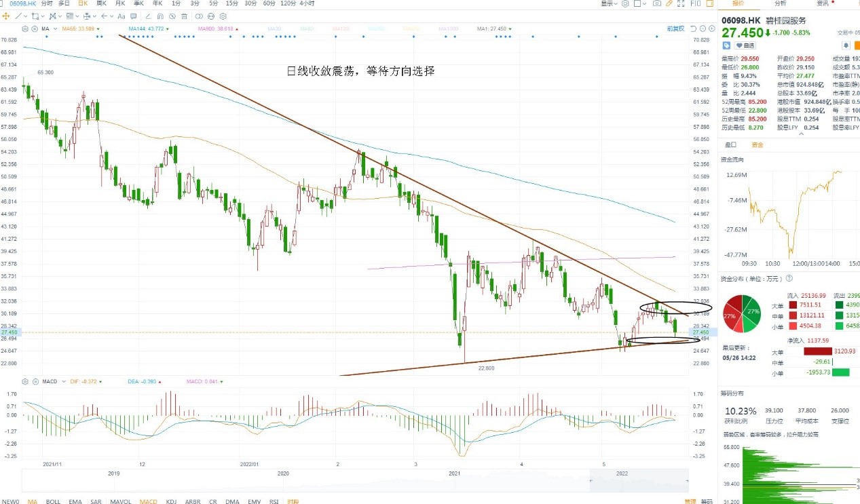Viewport: 860px width, 504px height.
Task: Switch to the 盘口 order book tab
Action: coord(731,144)
